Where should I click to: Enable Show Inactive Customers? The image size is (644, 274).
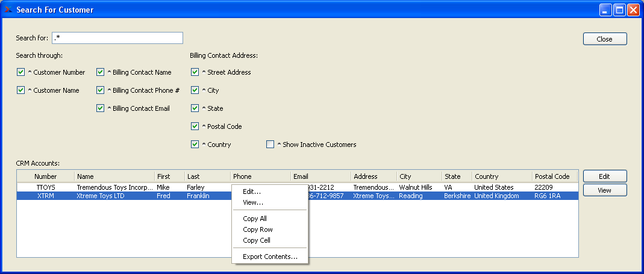(270, 145)
